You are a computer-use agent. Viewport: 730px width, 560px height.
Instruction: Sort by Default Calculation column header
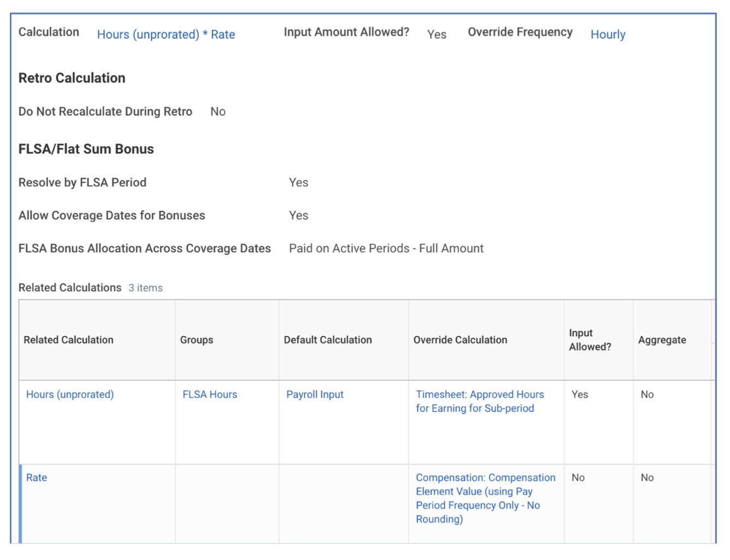point(328,339)
